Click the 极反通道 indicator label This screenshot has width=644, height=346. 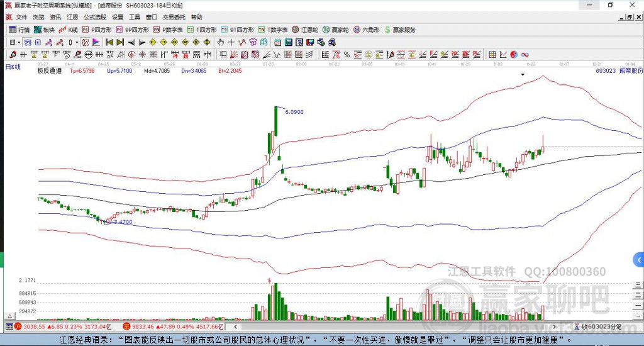50,70
